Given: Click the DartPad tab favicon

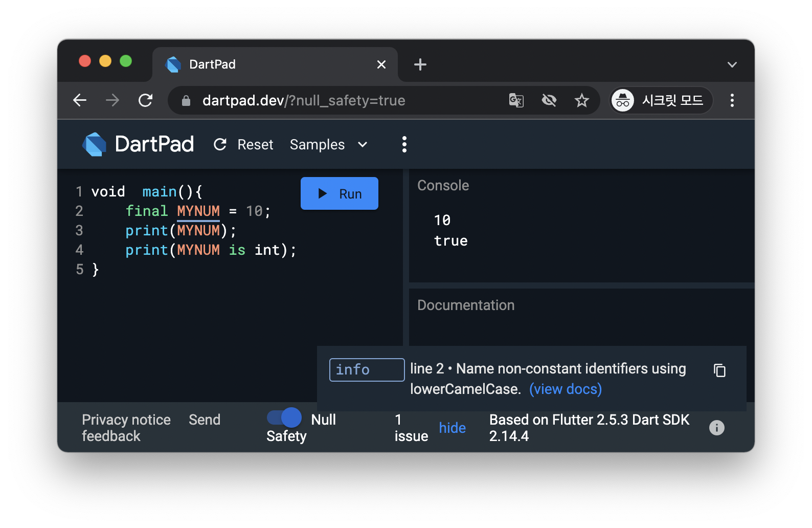Looking at the screenshot, I should [174, 64].
